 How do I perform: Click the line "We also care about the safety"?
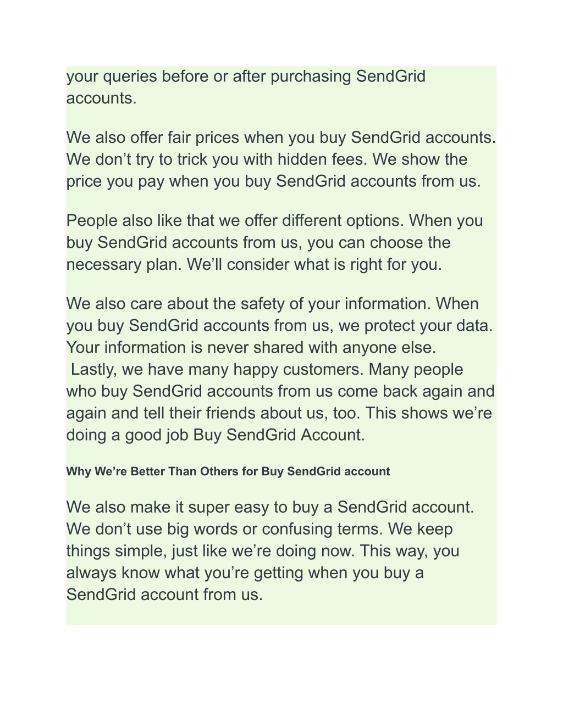(x=272, y=303)
